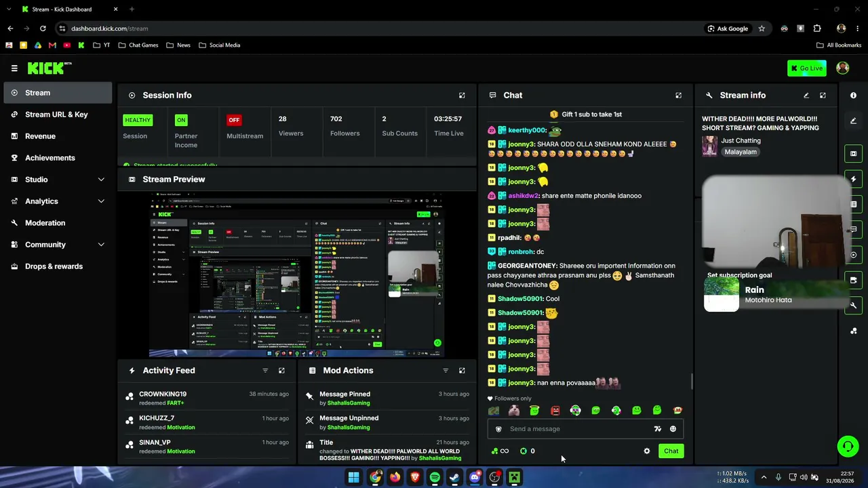Viewport: 868px width, 488px height.
Task: Open Minecraft from the taskbar
Action: pyautogui.click(x=515, y=478)
